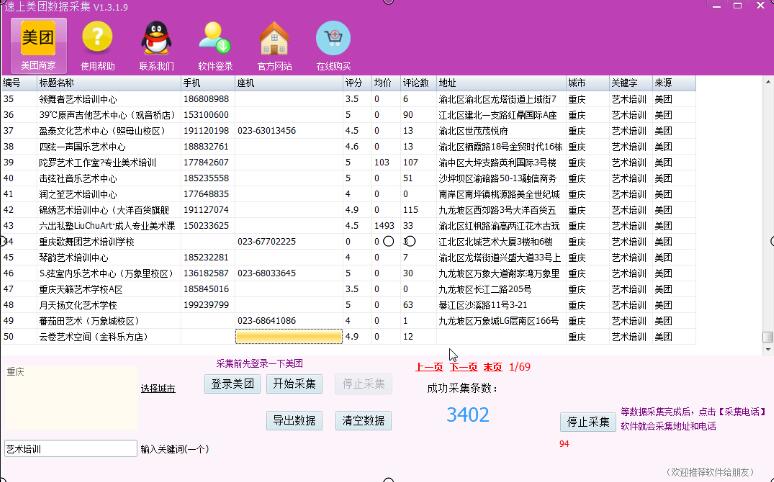Click the 停止采集 button near the tips
774x482 pixels.
[588, 422]
